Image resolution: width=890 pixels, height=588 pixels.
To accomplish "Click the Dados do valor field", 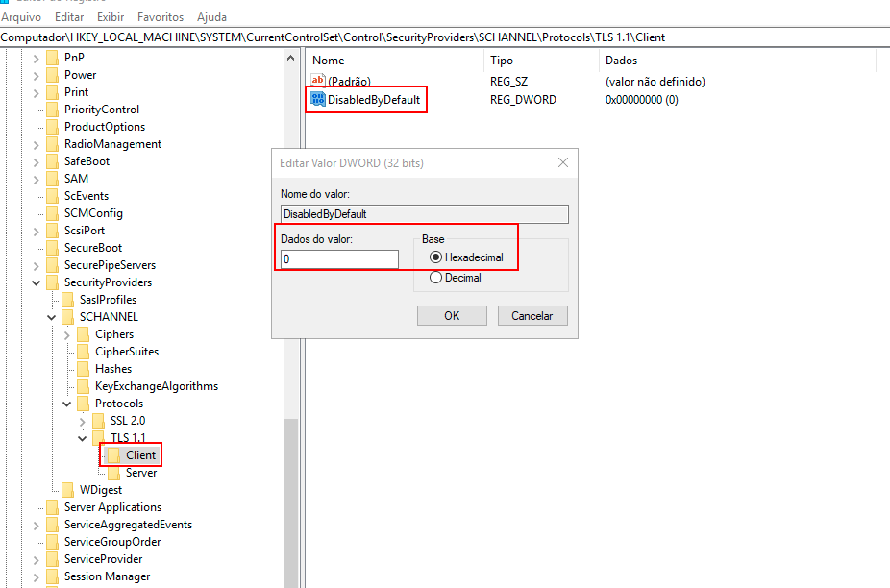I will tap(339, 259).
